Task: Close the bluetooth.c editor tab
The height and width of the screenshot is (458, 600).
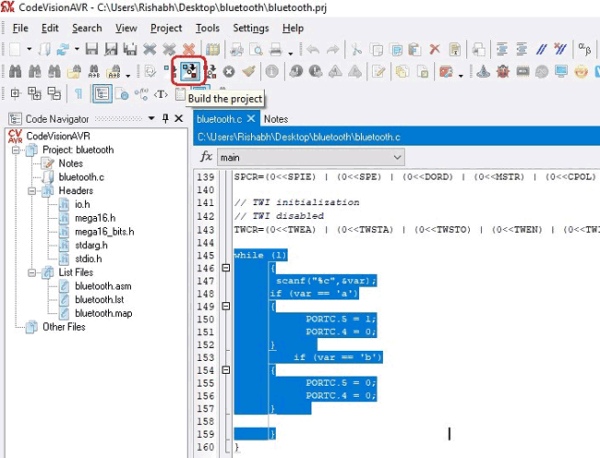Action: pyautogui.click(x=252, y=119)
